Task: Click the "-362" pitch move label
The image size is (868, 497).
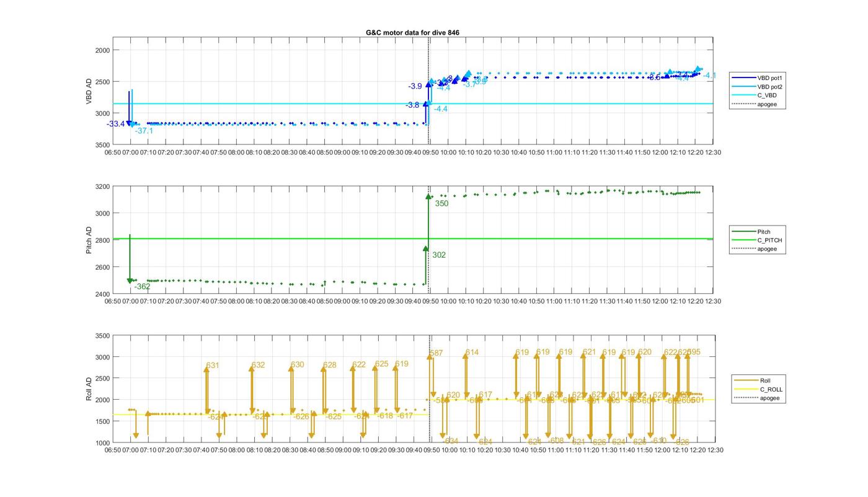Action: (x=142, y=286)
